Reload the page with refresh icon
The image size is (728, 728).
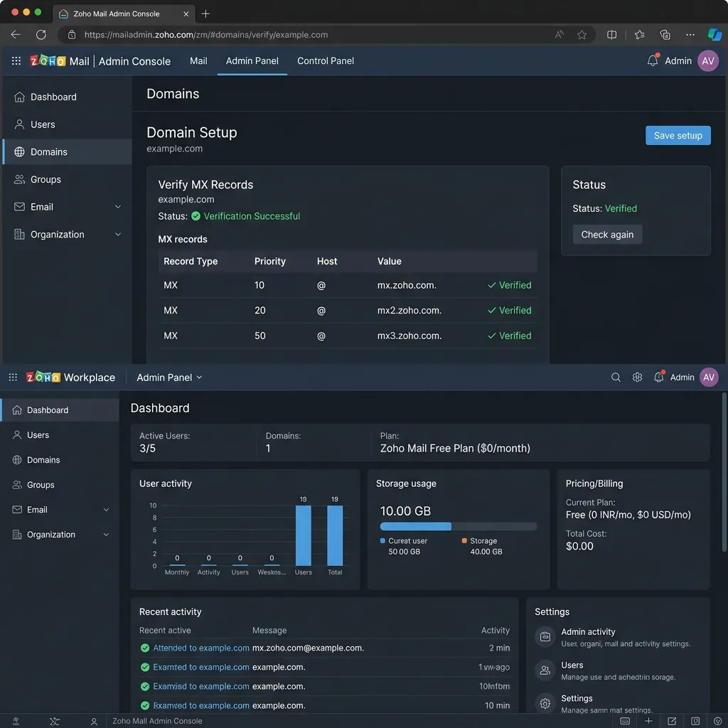point(41,35)
